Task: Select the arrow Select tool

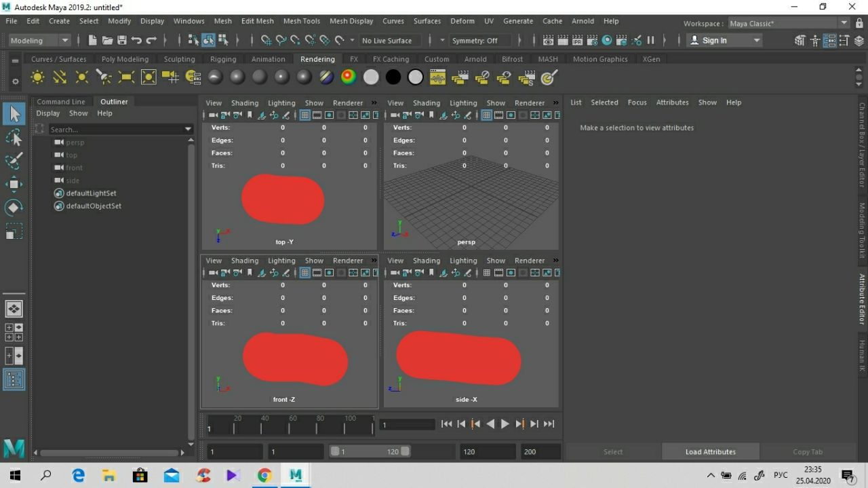Action: pos(14,114)
